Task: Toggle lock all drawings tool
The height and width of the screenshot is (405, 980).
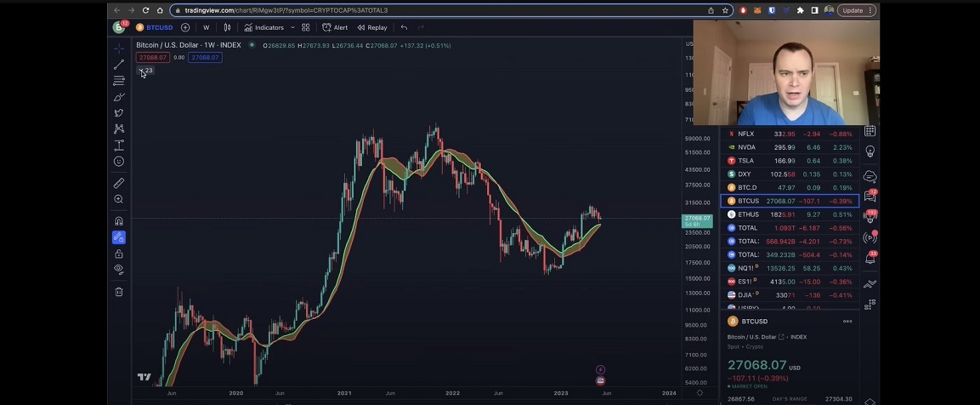Action: (x=119, y=254)
